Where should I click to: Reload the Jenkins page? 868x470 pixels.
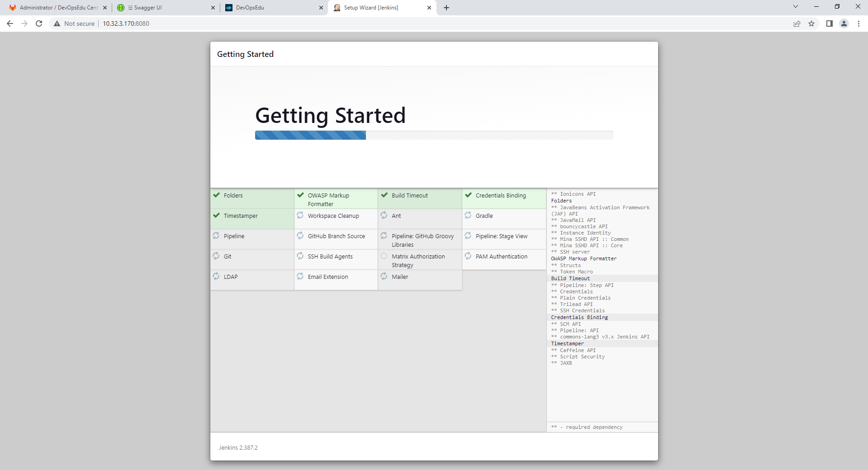pyautogui.click(x=39, y=23)
